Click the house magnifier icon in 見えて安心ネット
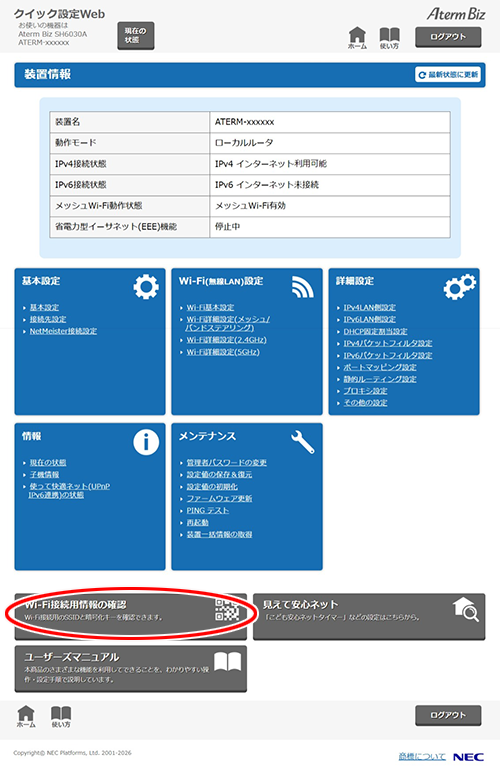 point(466,609)
